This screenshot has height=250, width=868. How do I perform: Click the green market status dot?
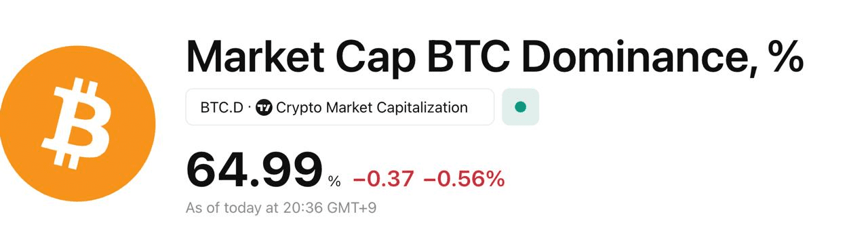520,107
